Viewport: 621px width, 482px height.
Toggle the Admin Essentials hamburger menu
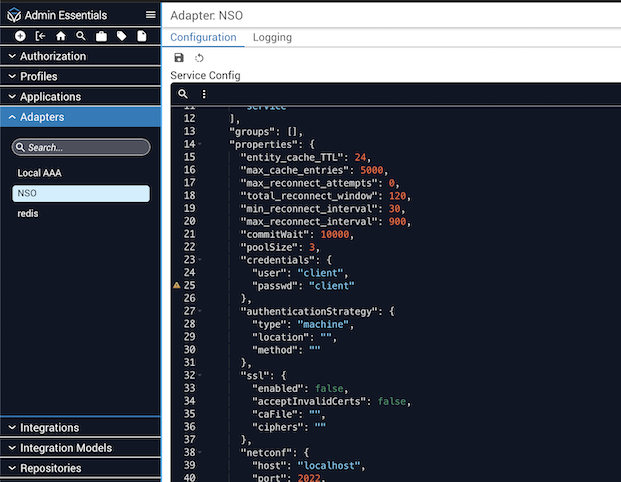150,15
